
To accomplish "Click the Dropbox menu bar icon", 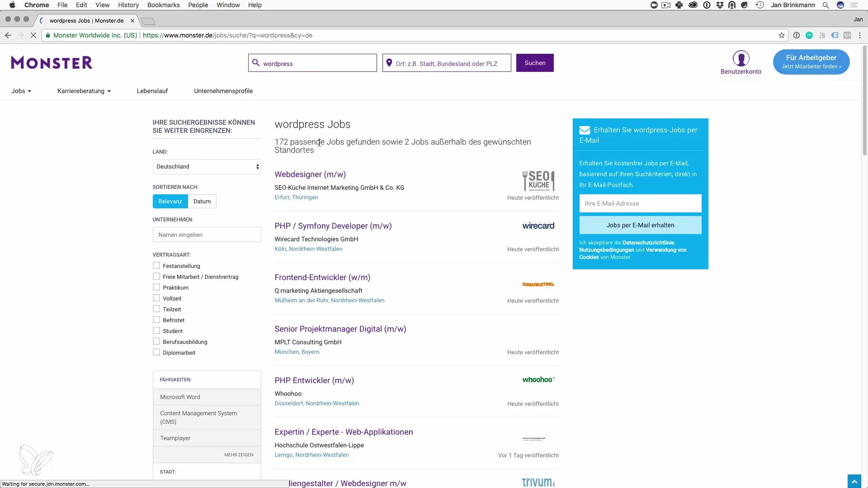I will point(720,5).
